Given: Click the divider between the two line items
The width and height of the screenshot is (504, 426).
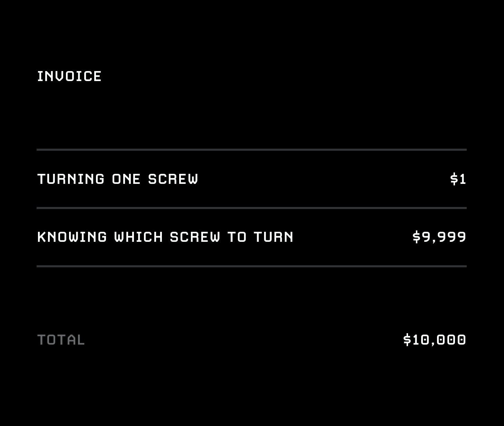Looking at the screenshot, I should click(252, 208).
